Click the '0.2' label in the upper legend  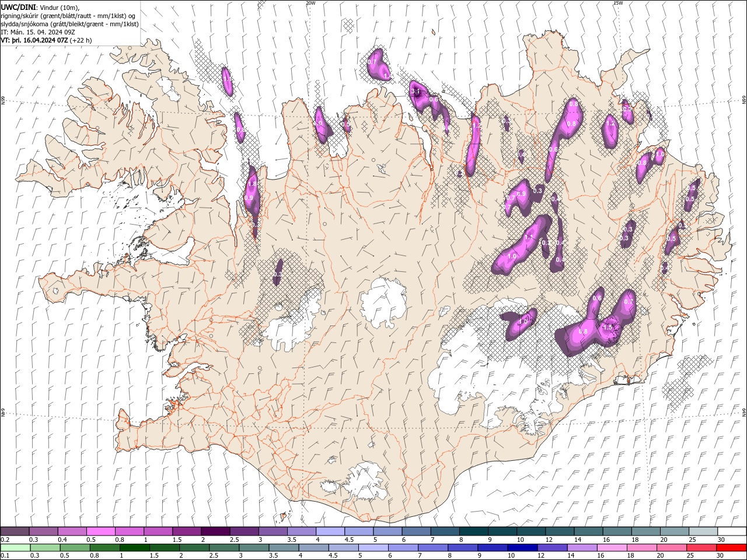(5, 540)
